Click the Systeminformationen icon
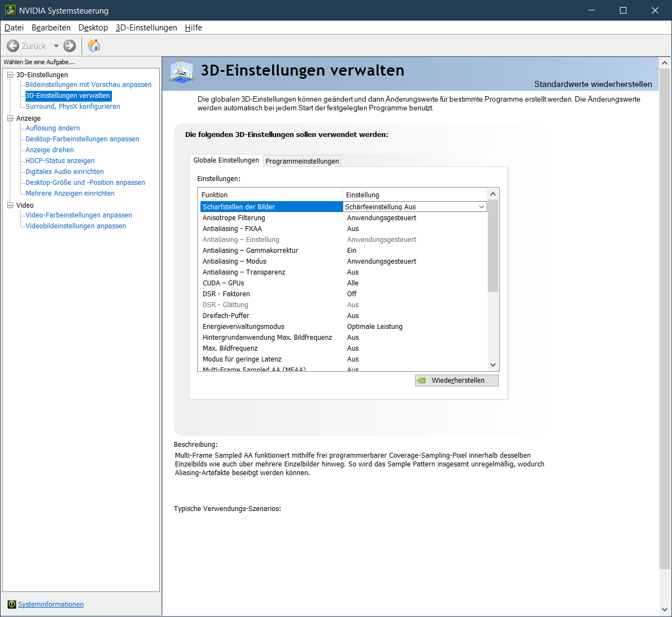This screenshot has width=672, height=617. coord(11,604)
